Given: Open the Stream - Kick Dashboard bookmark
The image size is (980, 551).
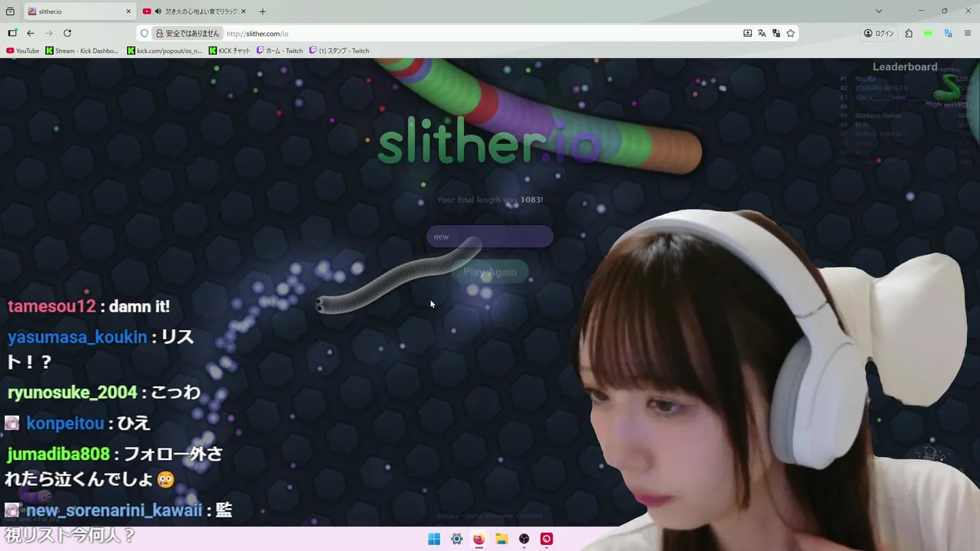Looking at the screenshot, I should [82, 51].
